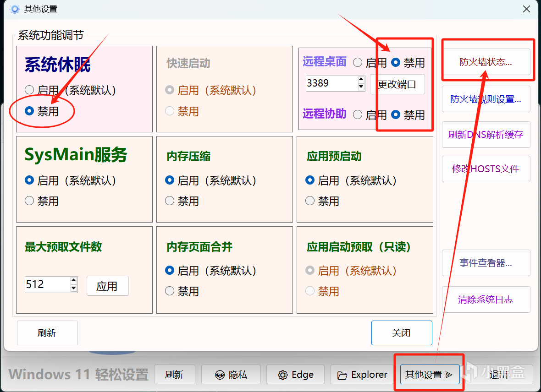Image resolution: width=541 pixels, height=392 pixels.
Task: Click 刷新 button in 其他设置 dialog
Action: pos(47,333)
